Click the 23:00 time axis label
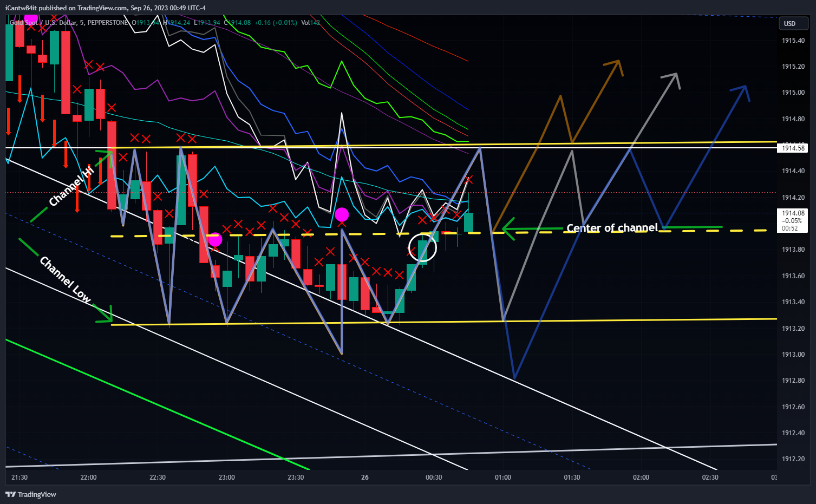 tap(227, 477)
